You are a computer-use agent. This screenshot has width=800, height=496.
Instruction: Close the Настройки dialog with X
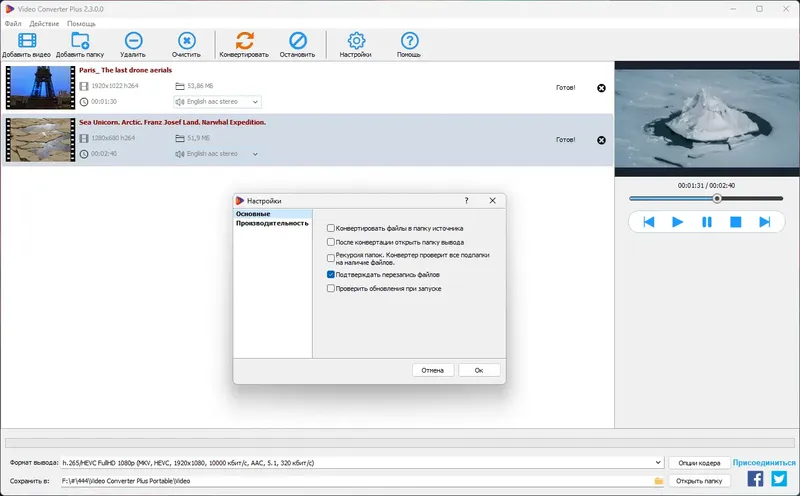tap(492, 201)
